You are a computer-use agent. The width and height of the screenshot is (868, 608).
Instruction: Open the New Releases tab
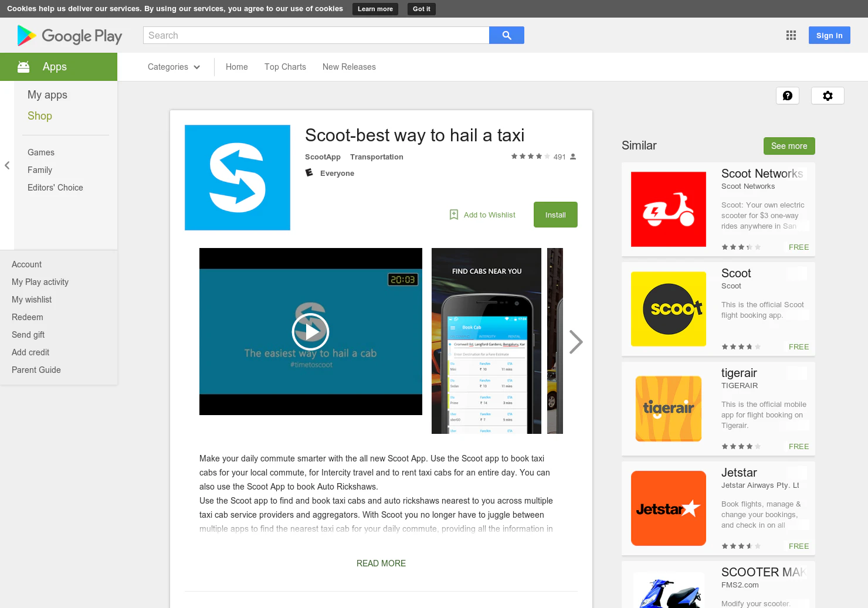349,67
